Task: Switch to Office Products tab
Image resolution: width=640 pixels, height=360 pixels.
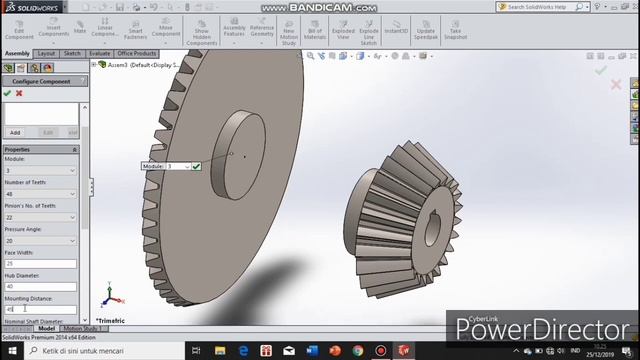Action: click(137, 53)
